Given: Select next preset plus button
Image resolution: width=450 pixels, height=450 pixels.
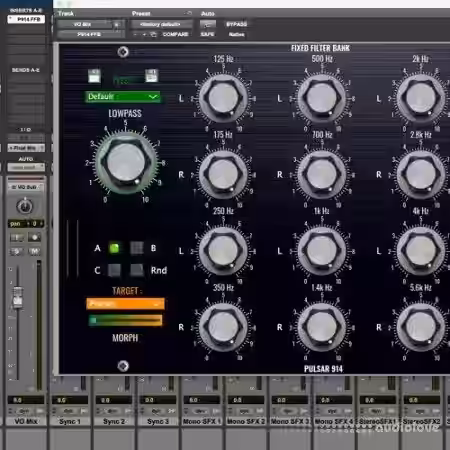Looking at the screenshot, I should pos(144,34).
